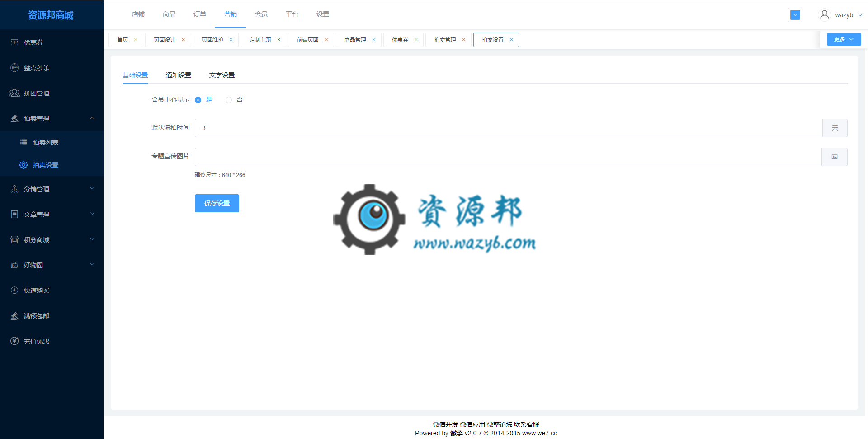Close the 首页 tab
868x439 pixels.
[136, 40]
